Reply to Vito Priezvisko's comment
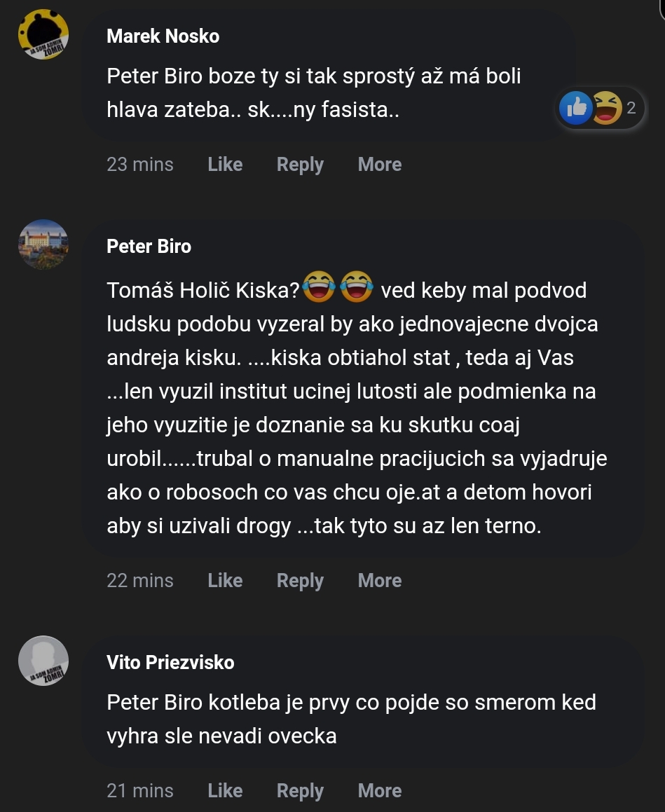This screenshot has height=812, width=665. pyautogui.click(x=300, y=791)
